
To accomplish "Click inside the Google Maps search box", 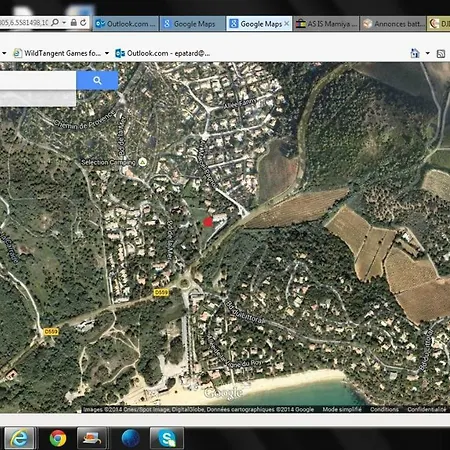I will tap(38, 80).
